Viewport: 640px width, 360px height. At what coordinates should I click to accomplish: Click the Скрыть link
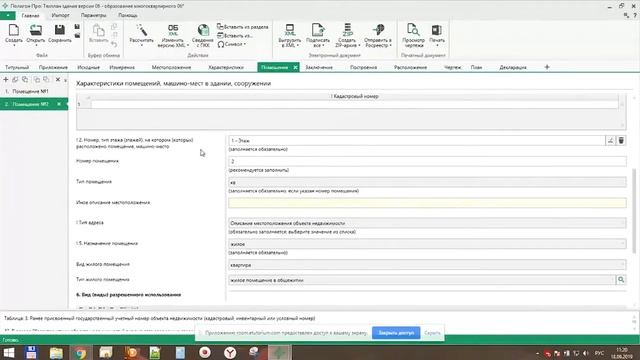(432, 333)
